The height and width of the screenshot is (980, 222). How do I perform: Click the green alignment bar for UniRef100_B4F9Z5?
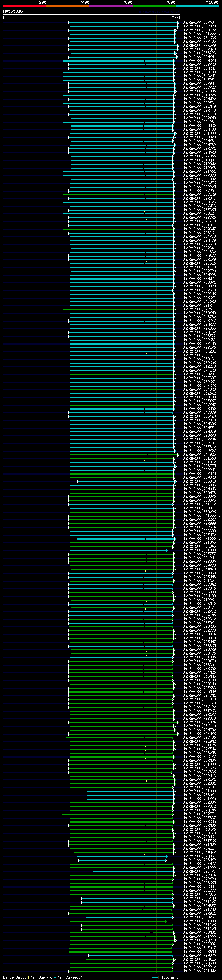pos(125,454)
